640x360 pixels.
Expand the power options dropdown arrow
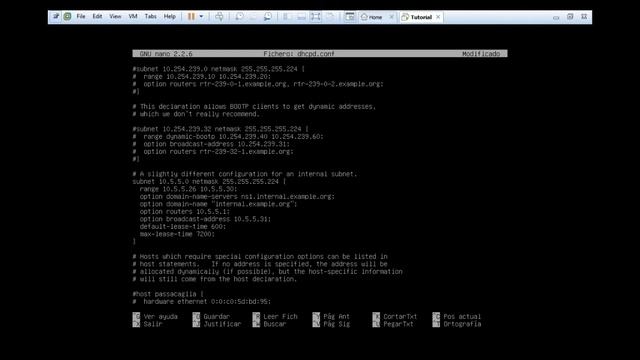pos(201,17)
